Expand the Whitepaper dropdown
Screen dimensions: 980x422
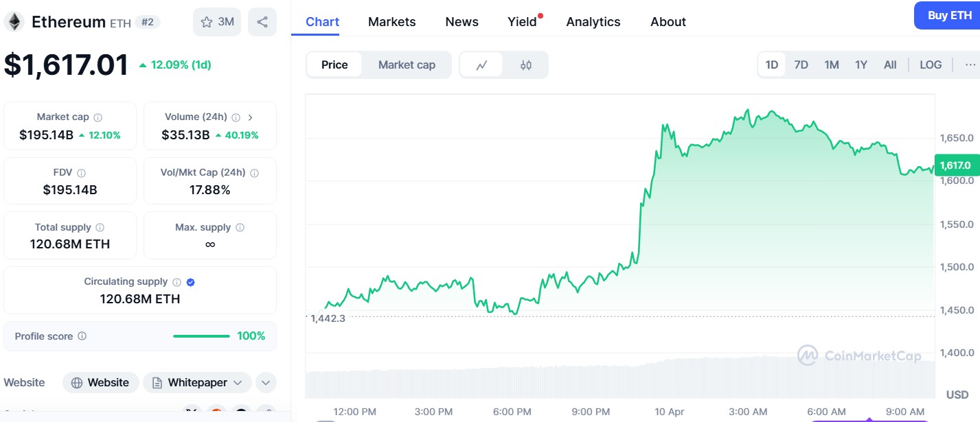(197, 382)
